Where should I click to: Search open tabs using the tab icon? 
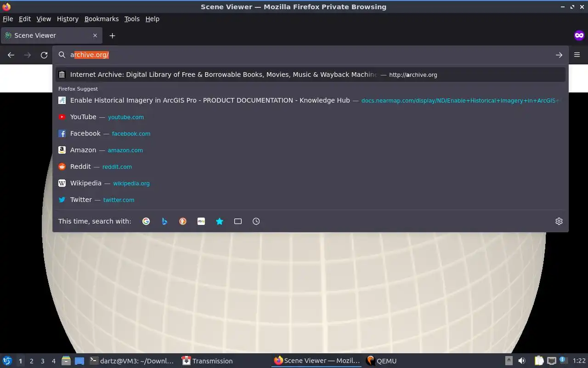(x=238, y=221)
